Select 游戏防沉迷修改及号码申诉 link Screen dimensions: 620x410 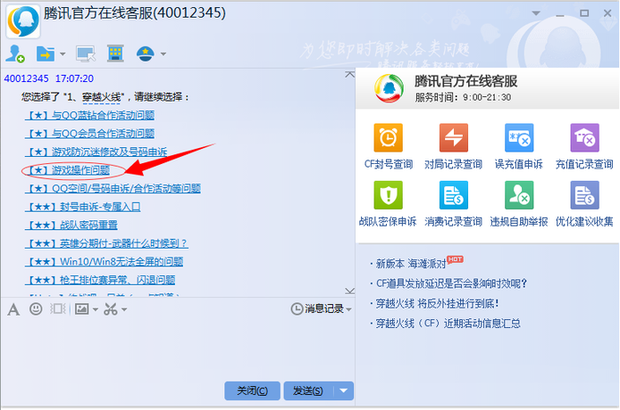[96, 152]
